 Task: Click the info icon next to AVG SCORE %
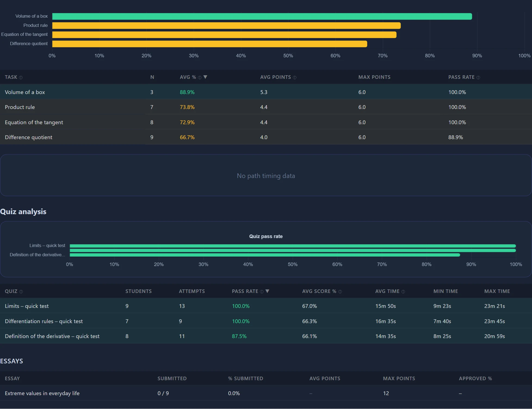tap(340, 292)
